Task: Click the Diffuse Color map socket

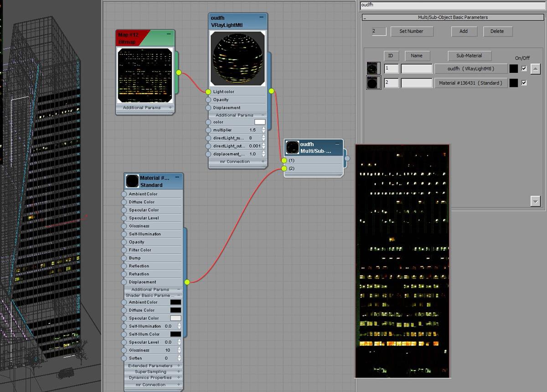Action: click(124, 202)
